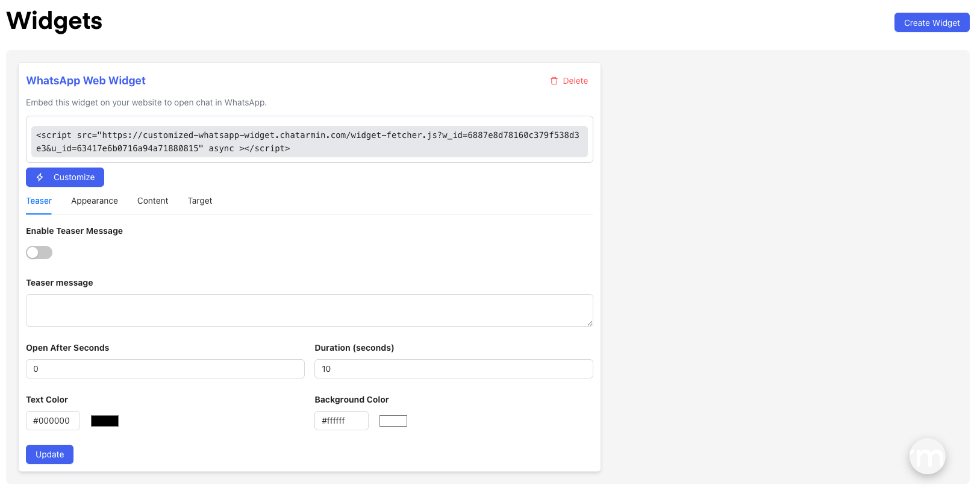The height and width of the screenshot is (499, 980).
Task: Click the trash icon next to Delete
Action: 554,81
